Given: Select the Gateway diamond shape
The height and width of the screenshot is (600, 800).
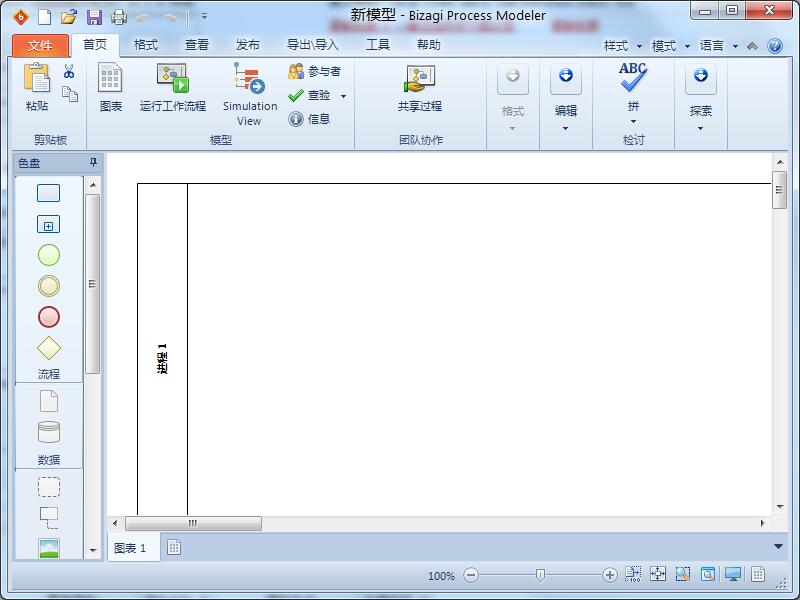Looking at the screenshot, I should [48, 348].
